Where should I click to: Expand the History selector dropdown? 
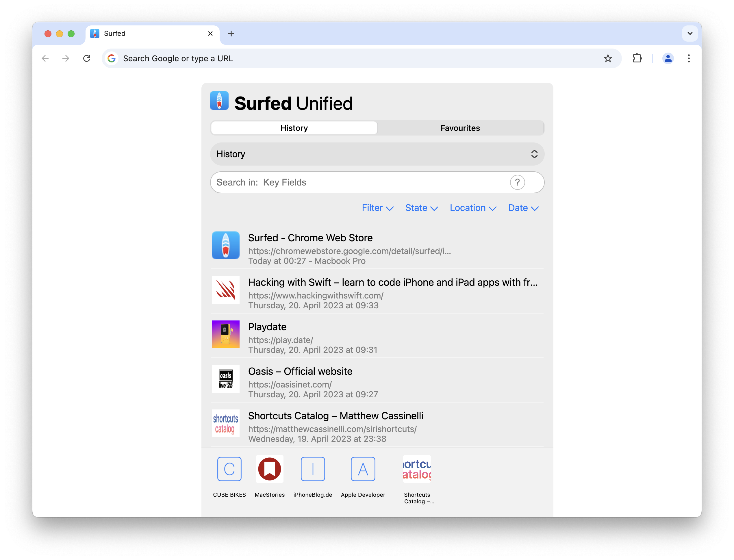pos(377,154)
